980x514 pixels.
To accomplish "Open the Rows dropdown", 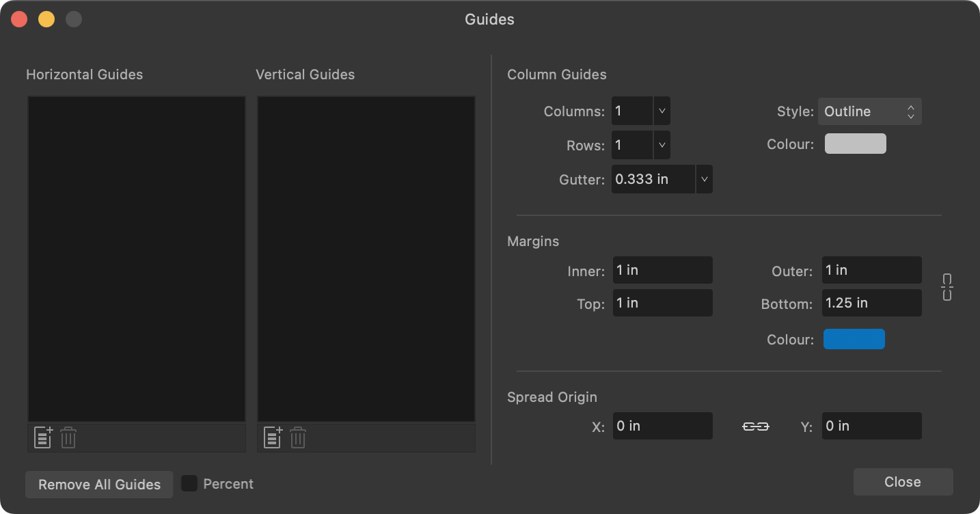I will [x=660, y=145].
